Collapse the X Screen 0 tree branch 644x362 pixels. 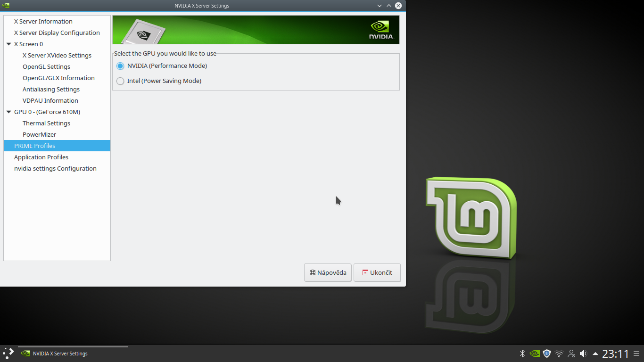[x=8, y=44]
